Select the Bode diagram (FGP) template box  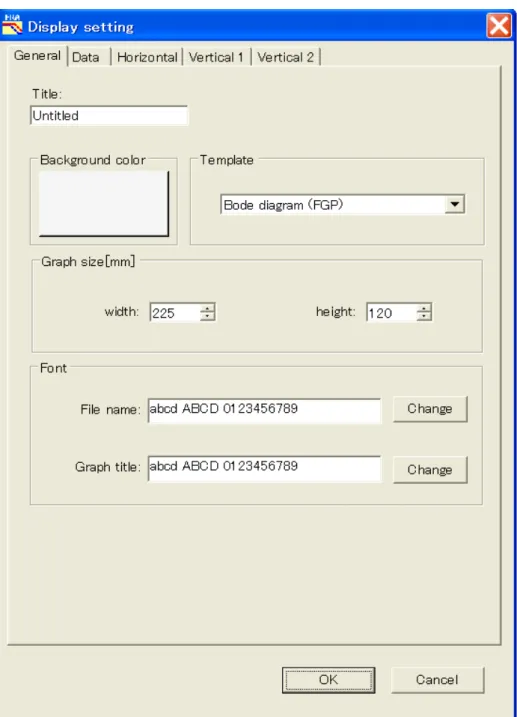[342, 204]
